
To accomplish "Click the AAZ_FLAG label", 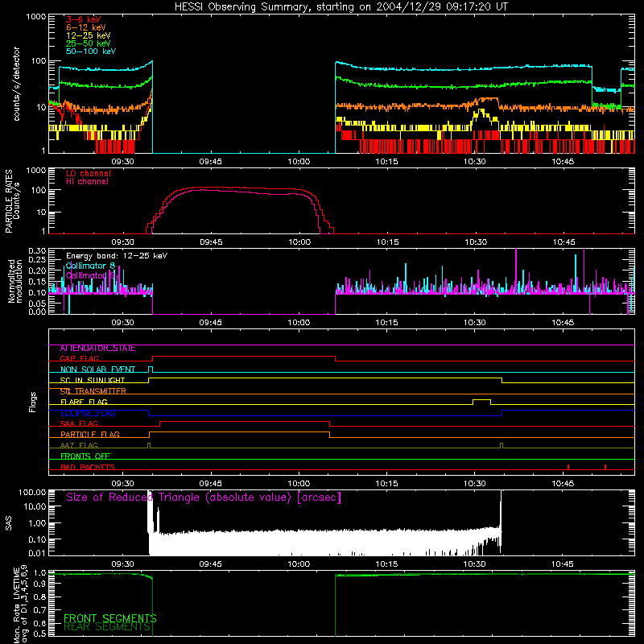I will point(79,446).
